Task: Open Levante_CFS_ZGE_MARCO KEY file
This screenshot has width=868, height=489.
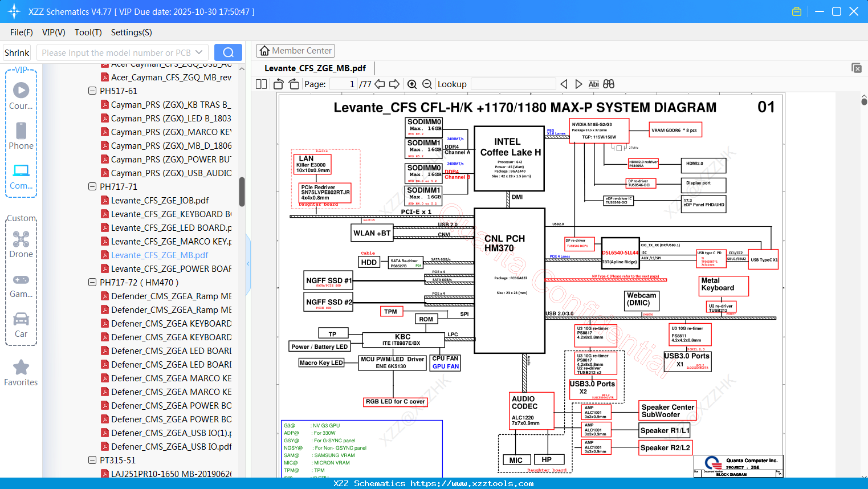Action: [x=171, y=241]
